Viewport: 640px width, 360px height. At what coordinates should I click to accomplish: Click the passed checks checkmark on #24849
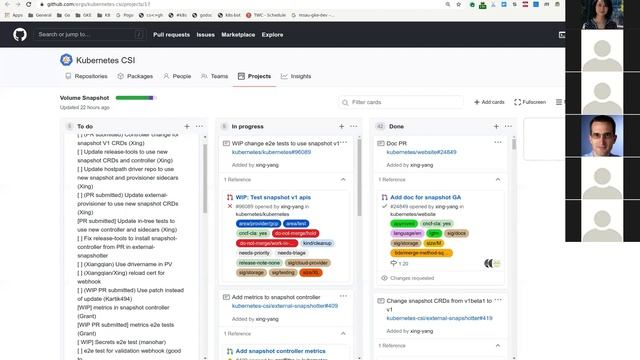click(x=384, y=207)
